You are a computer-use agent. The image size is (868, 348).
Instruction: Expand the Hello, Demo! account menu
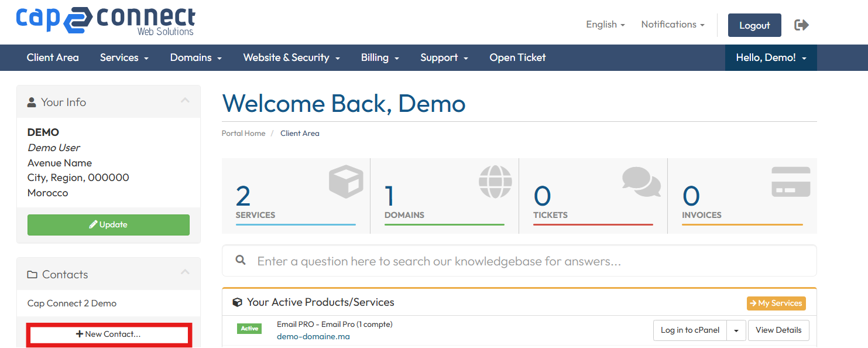(771, 57)
